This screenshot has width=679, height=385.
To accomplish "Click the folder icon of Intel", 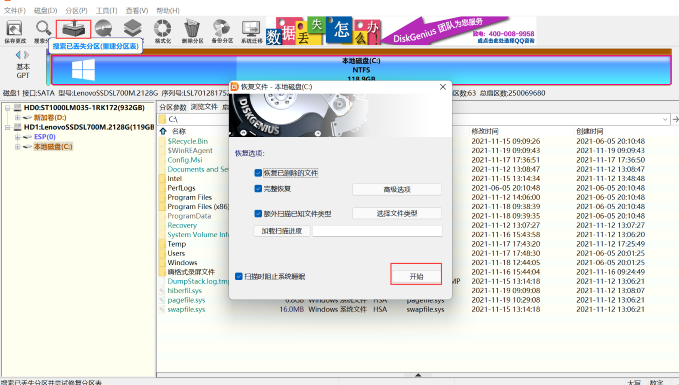I will point(162,178).
